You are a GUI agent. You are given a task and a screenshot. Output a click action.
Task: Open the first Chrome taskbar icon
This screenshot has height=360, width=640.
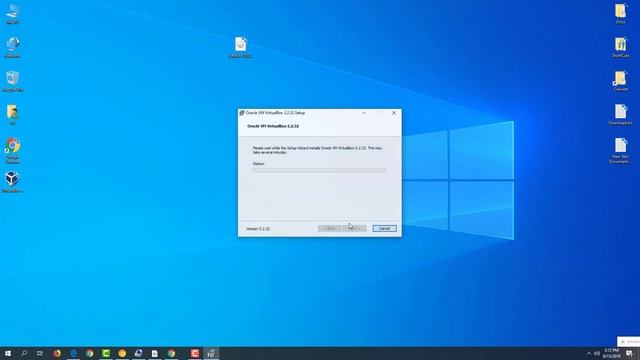(x=90, y=353)
